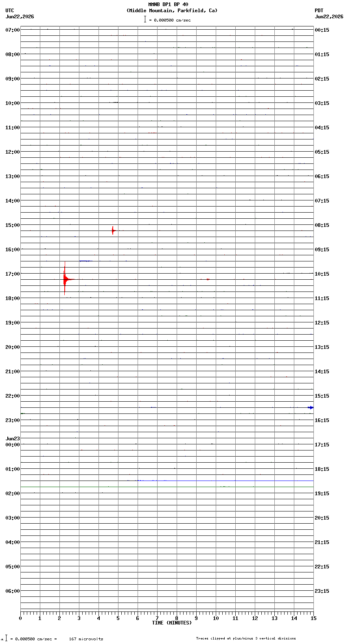346x644 pixels.
Task: Click the '04:15' PDT time label
Action: 322,128
